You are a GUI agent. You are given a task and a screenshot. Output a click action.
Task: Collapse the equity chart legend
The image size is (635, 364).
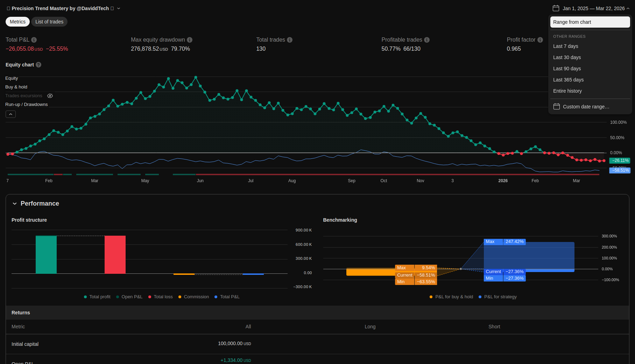[10, 114]
